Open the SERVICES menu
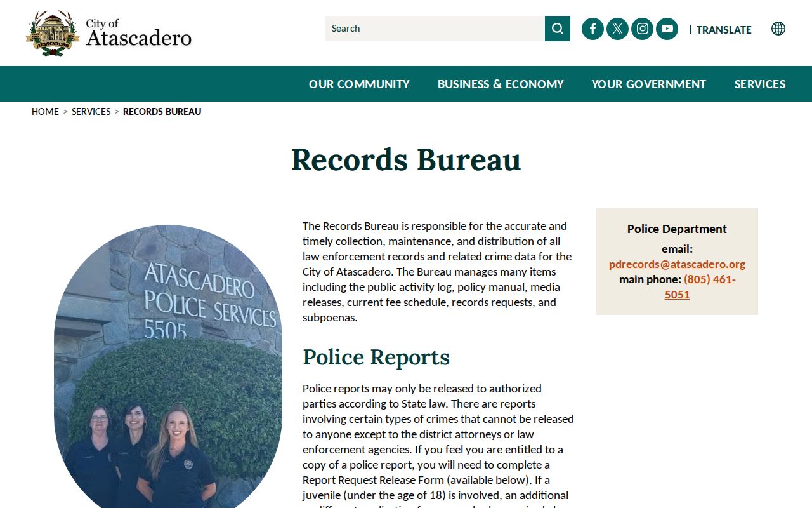This screenshot has width=812, height=508. [760, 84]
